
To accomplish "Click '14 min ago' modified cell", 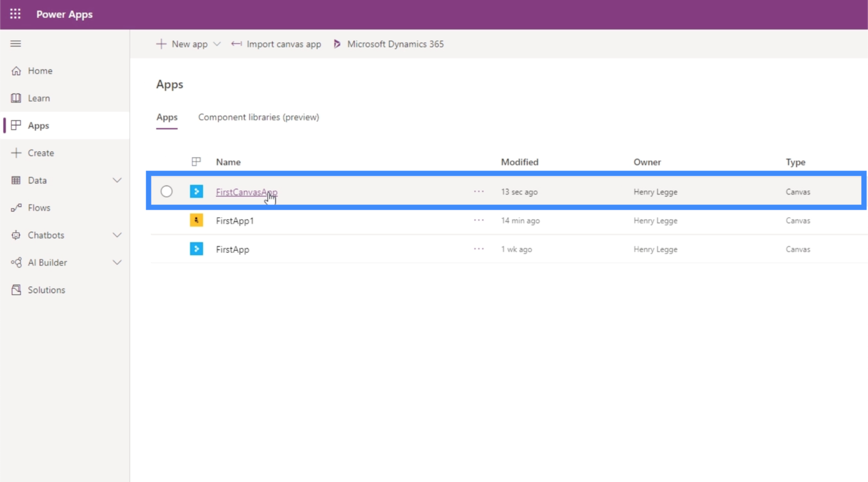I will (520, 221).
